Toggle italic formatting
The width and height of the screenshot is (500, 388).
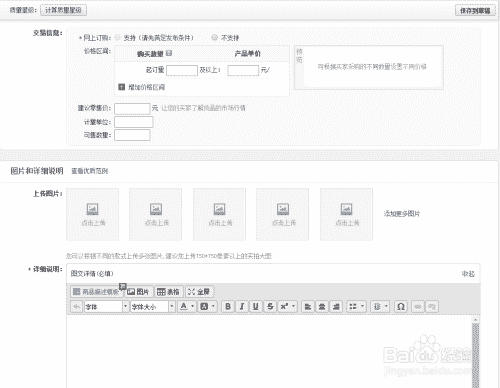pyautogui.click(x=242, y=306)
